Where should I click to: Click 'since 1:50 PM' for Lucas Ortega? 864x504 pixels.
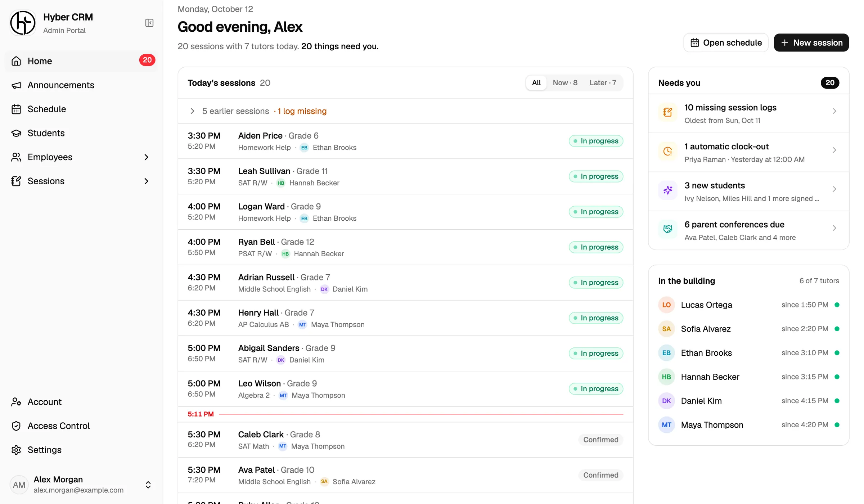[805, 305]
